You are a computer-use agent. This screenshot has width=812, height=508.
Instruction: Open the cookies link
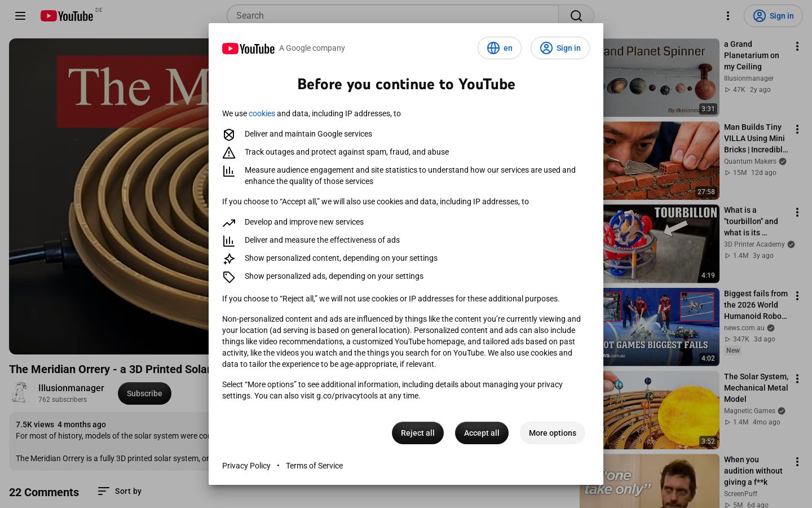point(262,113)
